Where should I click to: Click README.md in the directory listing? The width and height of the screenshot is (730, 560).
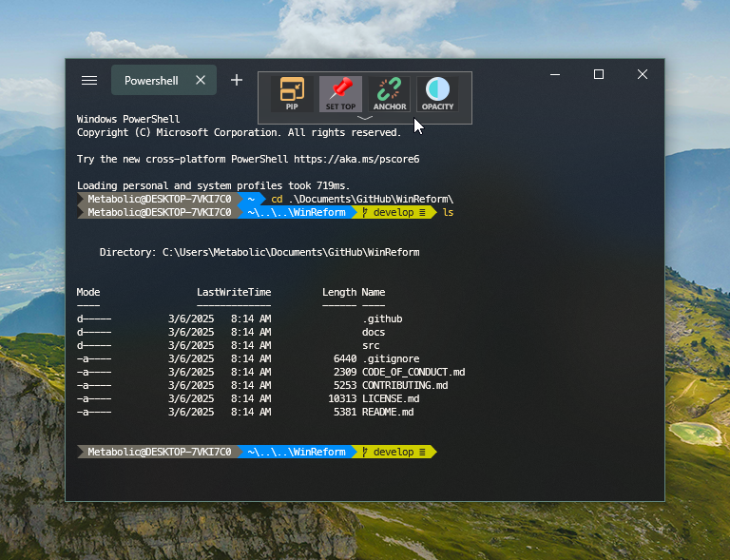click(388, 412)
